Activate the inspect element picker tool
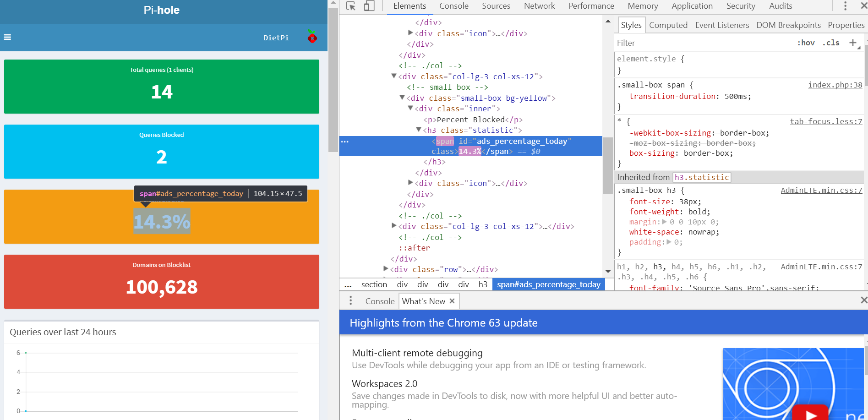 click(x=351, y=6)
